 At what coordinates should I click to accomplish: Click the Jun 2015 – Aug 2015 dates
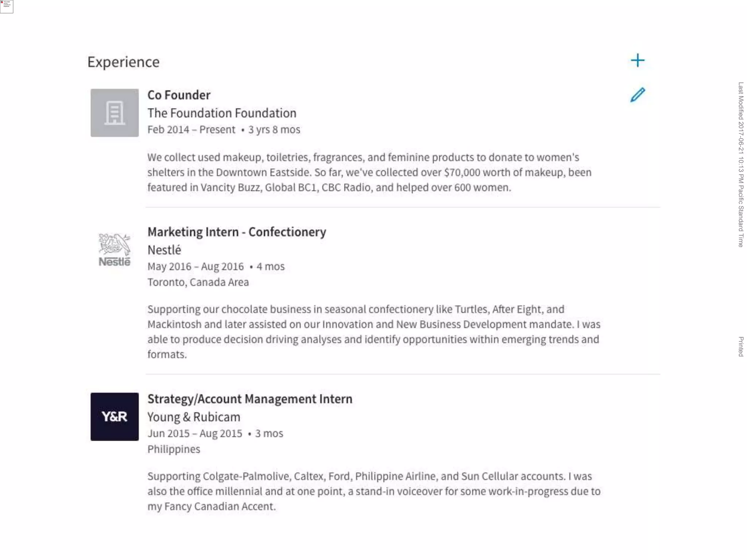point(195,434)
